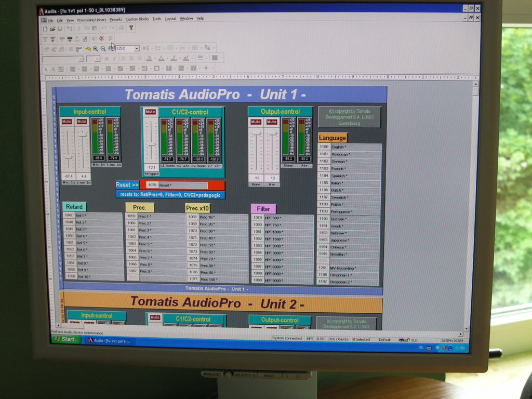Click the Zoom In magnifier icon
The width and height of the screenshot is (532, 399).
click(96, 49)
